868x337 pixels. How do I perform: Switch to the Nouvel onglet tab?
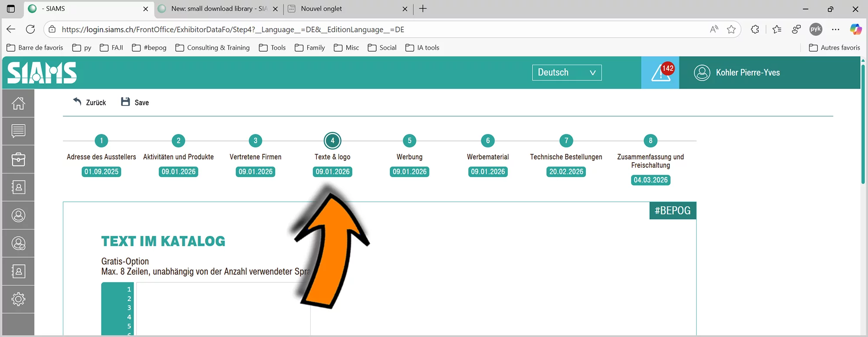(321, 9)
